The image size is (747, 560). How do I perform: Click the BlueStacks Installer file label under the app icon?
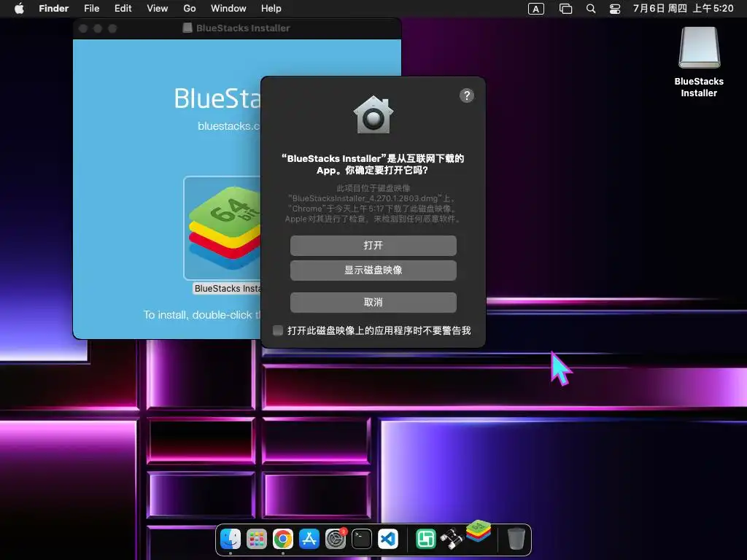[228, 289]
